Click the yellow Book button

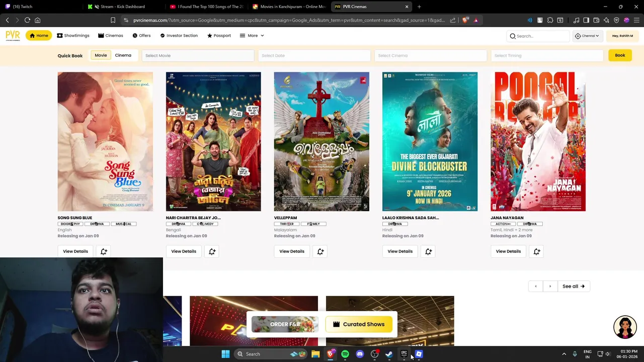tap(620, 55)
